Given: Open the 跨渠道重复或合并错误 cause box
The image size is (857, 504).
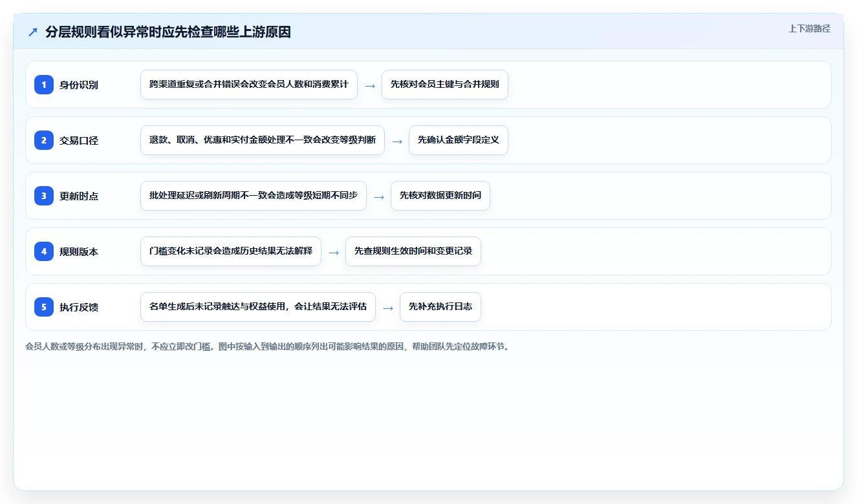Looking at the screenshot, I should [x=249, y=85].
